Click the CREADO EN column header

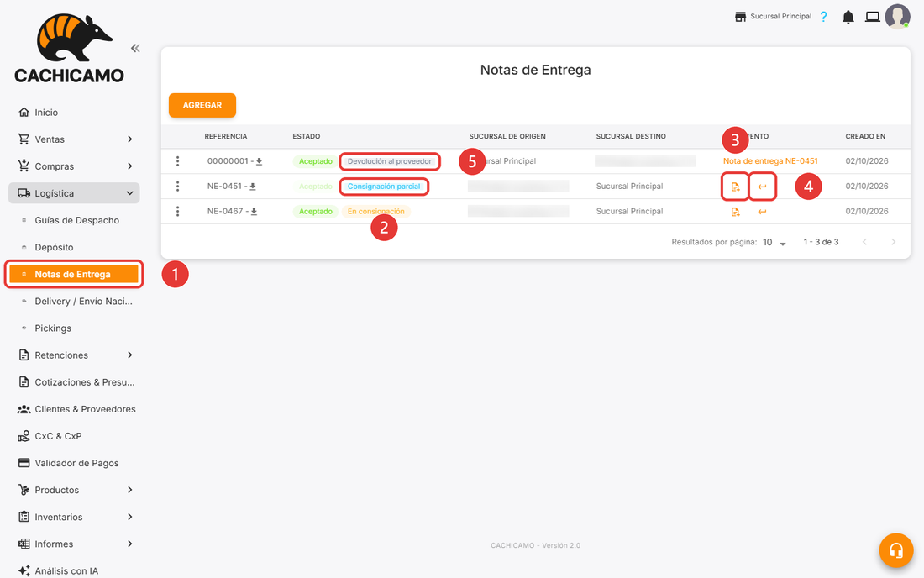pos(865,136)
